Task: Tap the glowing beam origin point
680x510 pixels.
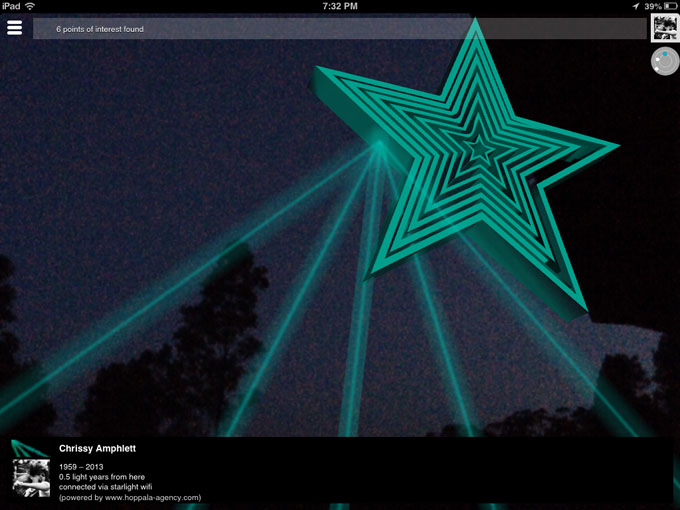Action: tap(379, 146)
